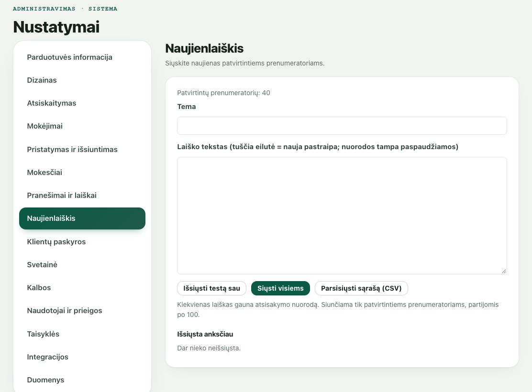Focus the Tema subject field

point(342,126)
